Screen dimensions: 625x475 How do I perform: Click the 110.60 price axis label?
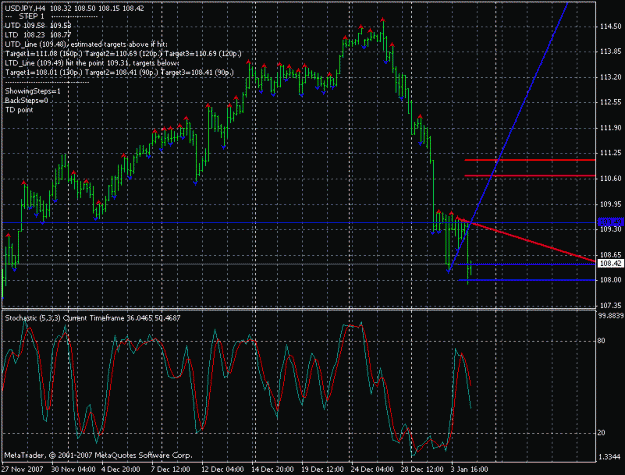pyautogui.click(x=610, y=179)
